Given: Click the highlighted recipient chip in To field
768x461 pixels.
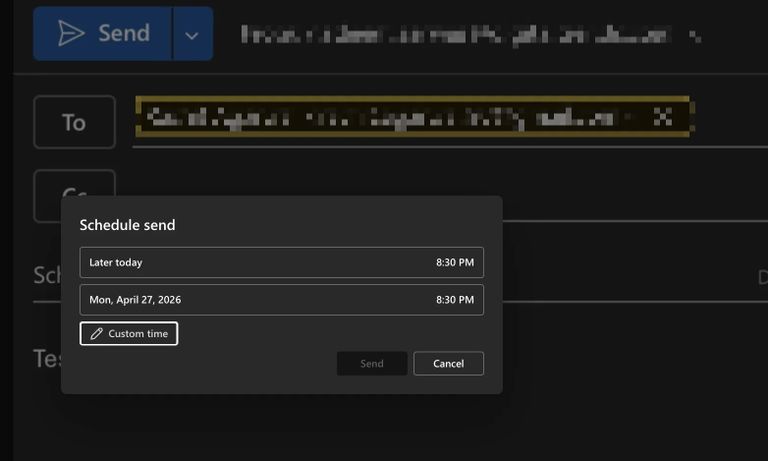Looking at the screenshot, I should 413,117.
